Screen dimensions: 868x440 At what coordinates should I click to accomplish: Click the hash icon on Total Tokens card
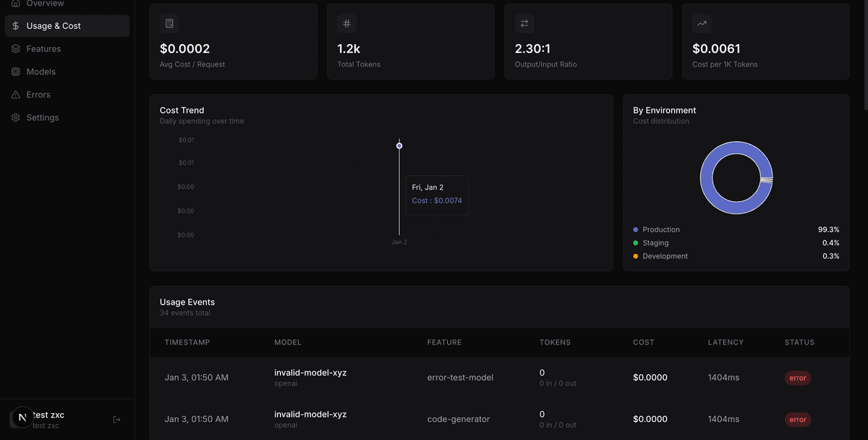click(346, 23)
